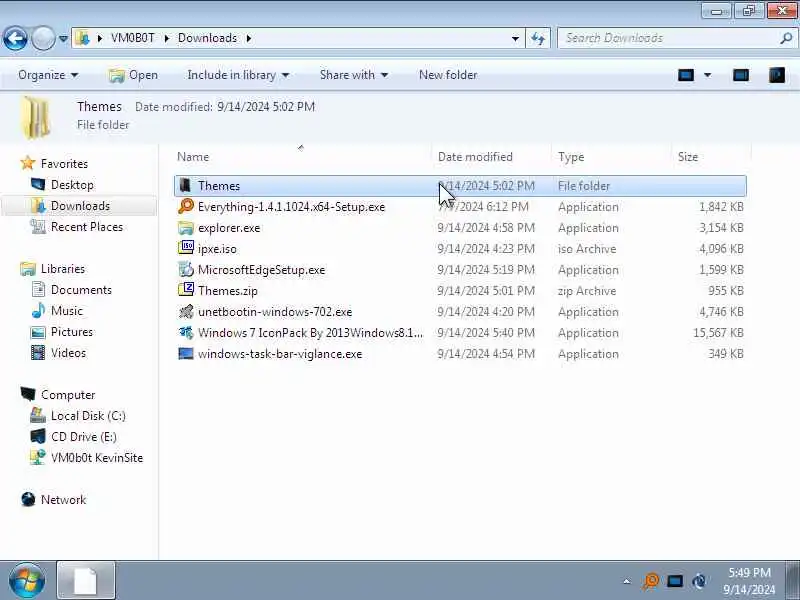The image size is (800, 600).
Task: Select Downloads in Favorites
Action: coord(80,206)
